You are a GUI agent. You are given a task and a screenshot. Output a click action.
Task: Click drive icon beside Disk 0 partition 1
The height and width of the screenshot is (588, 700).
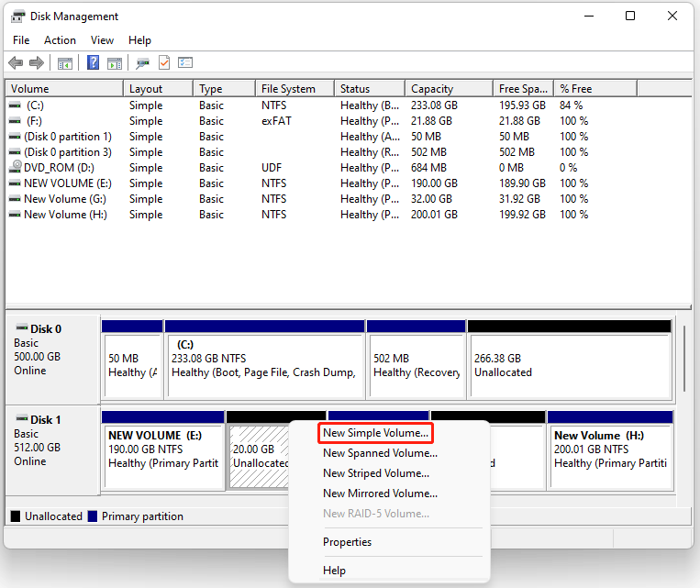(x=15, y=137)
